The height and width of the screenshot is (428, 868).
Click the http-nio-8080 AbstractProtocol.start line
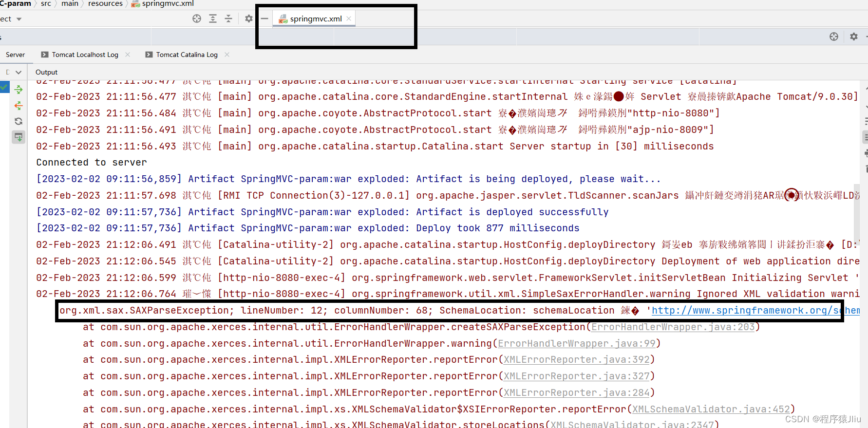point(377,113)
